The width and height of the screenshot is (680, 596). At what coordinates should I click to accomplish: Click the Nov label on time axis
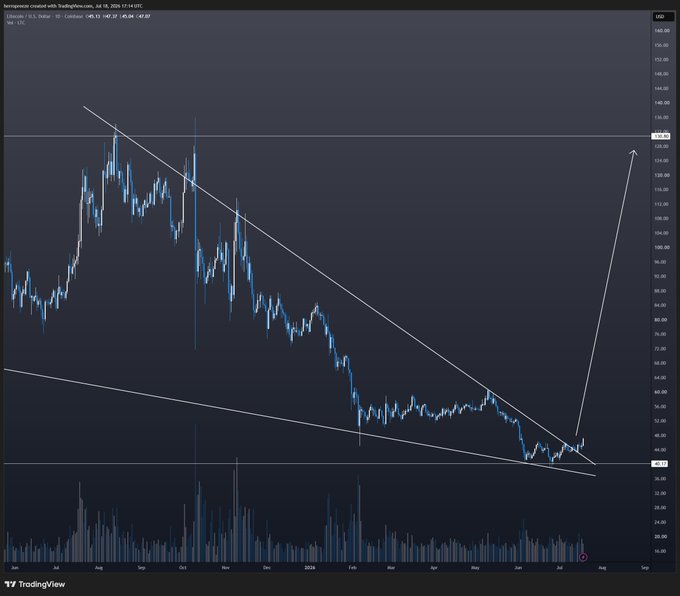coord(225,567)
